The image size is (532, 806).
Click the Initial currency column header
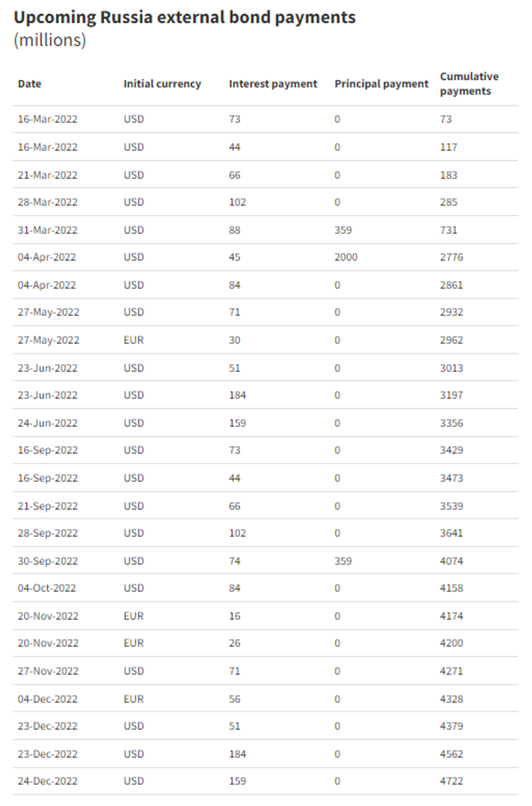tap(162, 84)
